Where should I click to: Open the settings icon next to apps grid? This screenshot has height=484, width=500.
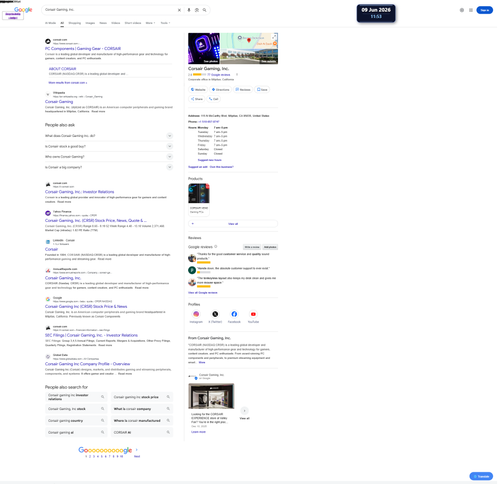tap(462, 10)
